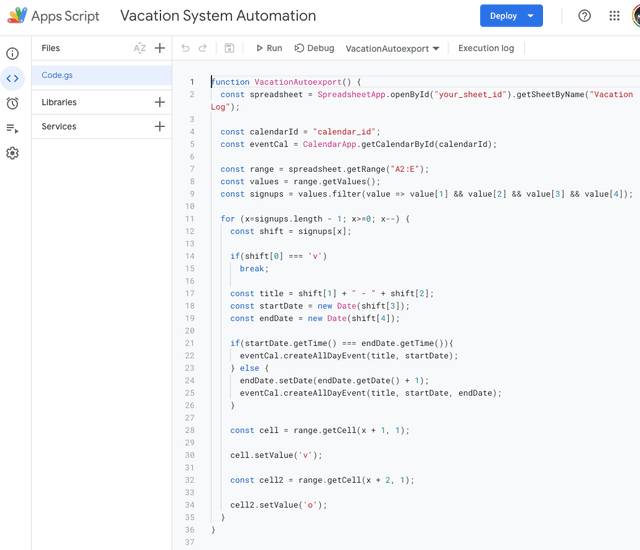Click the Undo arrow in toolbar
This screenshot has height=550, width=640.
tap(185, 48)
